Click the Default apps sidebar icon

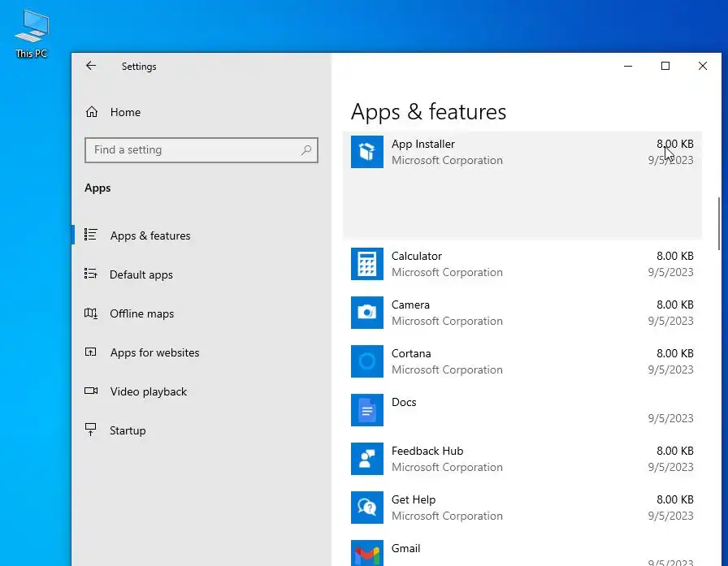(x=90, y=274)
